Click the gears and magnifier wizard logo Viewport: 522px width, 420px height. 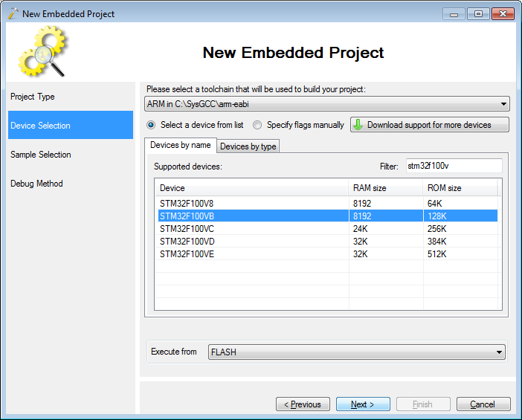click(42, 51)
